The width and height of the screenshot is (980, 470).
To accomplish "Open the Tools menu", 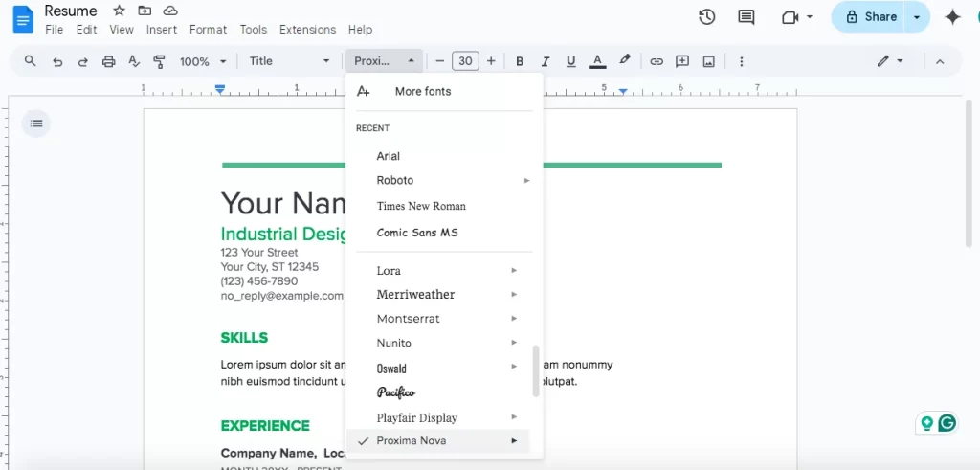I will coord(253,30).
